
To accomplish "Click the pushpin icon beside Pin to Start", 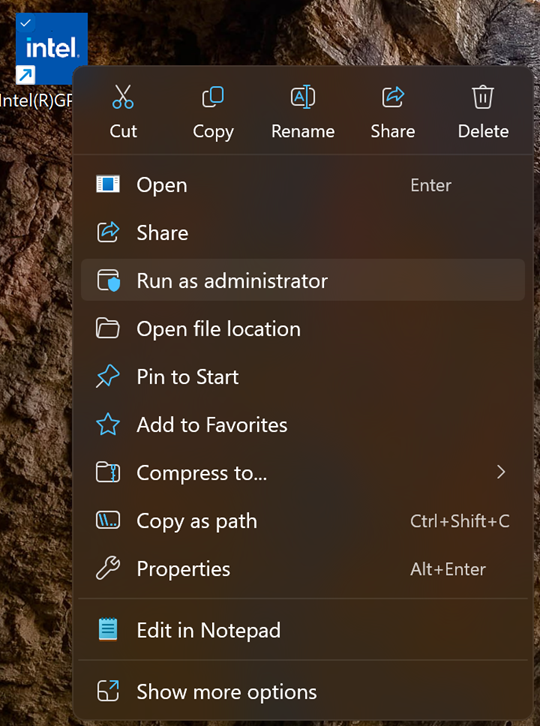I will coord(108,376).
